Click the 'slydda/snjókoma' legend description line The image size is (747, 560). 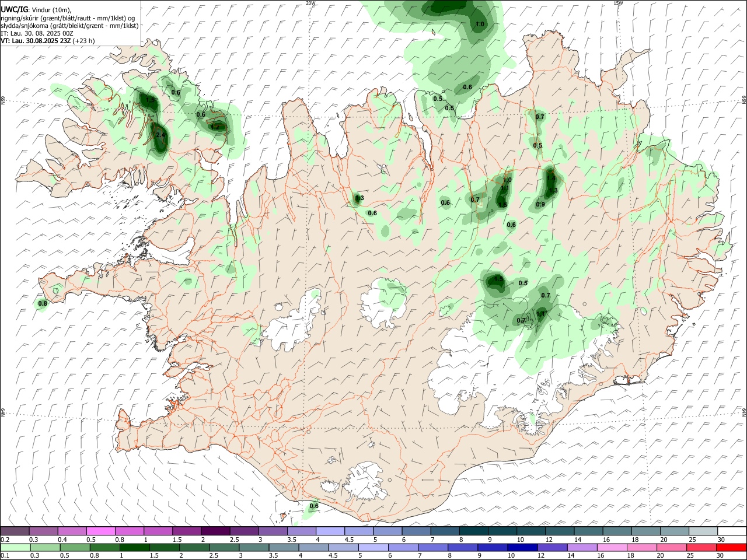(69, 26)
